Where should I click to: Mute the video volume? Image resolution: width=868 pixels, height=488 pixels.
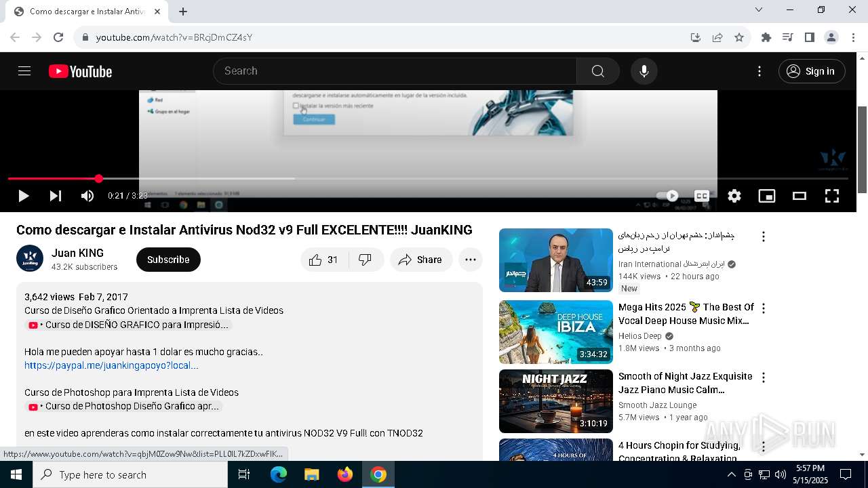[87, 196]
